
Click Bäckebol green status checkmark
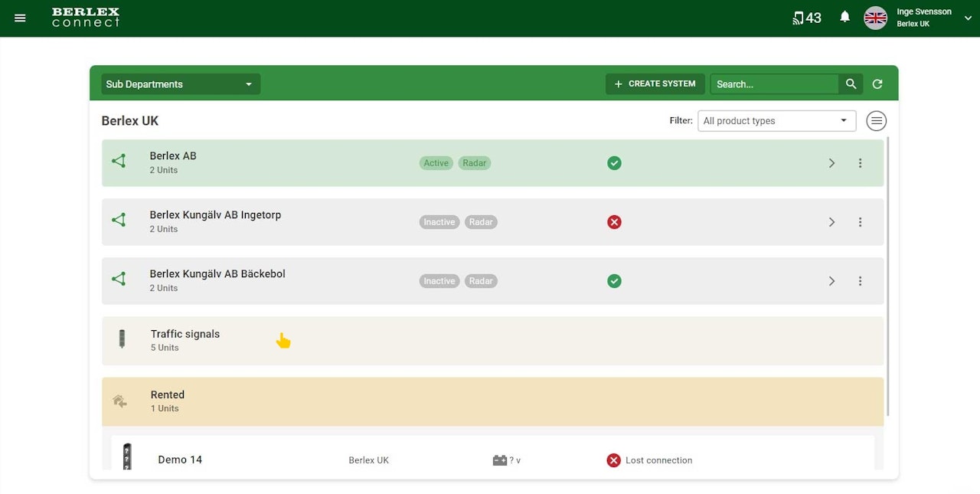(x=614, y=281)
